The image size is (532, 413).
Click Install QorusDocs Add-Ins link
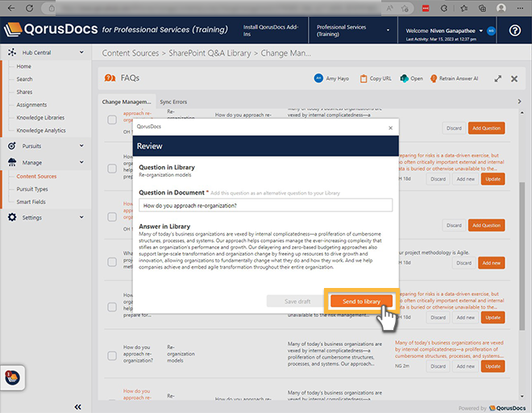271,30
